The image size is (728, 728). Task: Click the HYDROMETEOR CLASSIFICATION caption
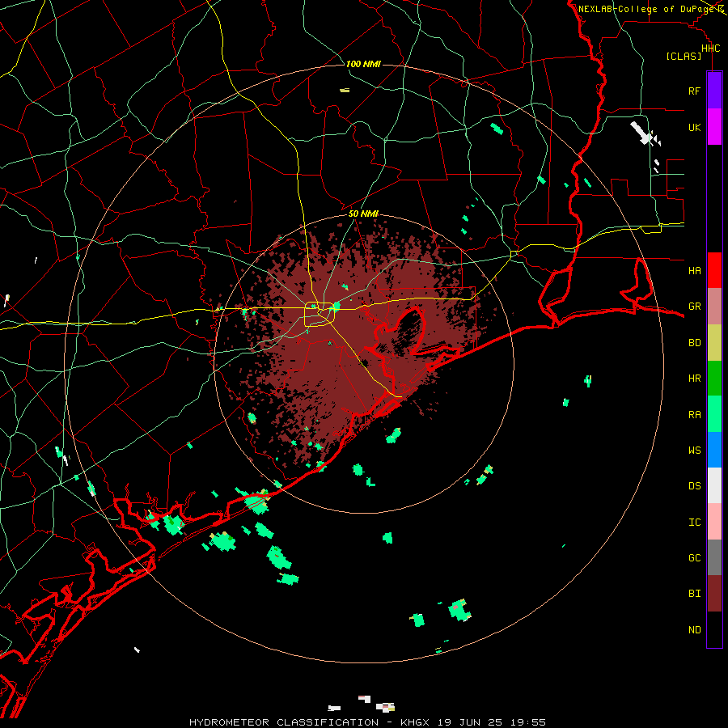284,722
